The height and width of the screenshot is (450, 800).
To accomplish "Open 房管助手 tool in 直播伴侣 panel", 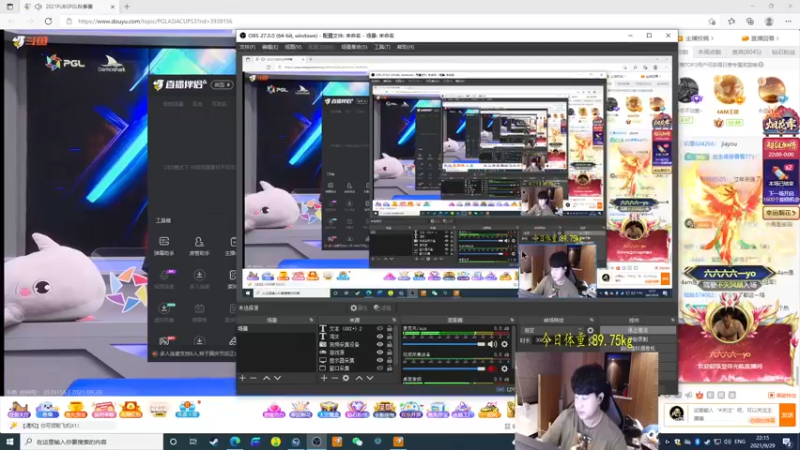I will (x=199, y=246).
